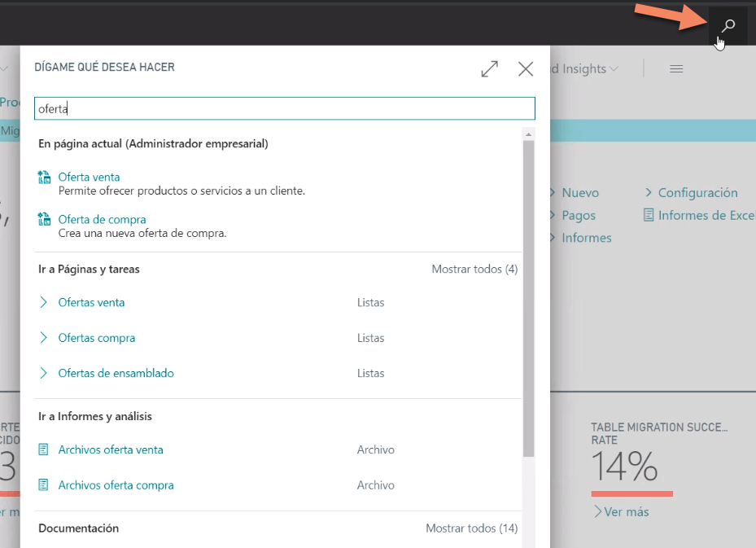756x548 pixels.
Task: Click the Oferta venta action icon
Action: 45,178
